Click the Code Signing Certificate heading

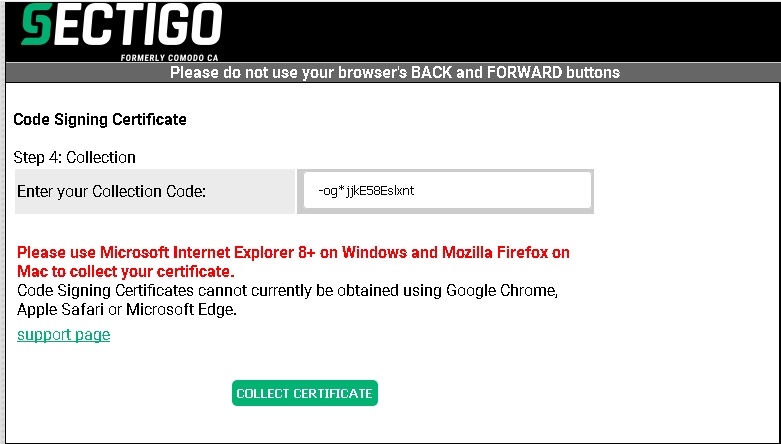coord(100,120)
